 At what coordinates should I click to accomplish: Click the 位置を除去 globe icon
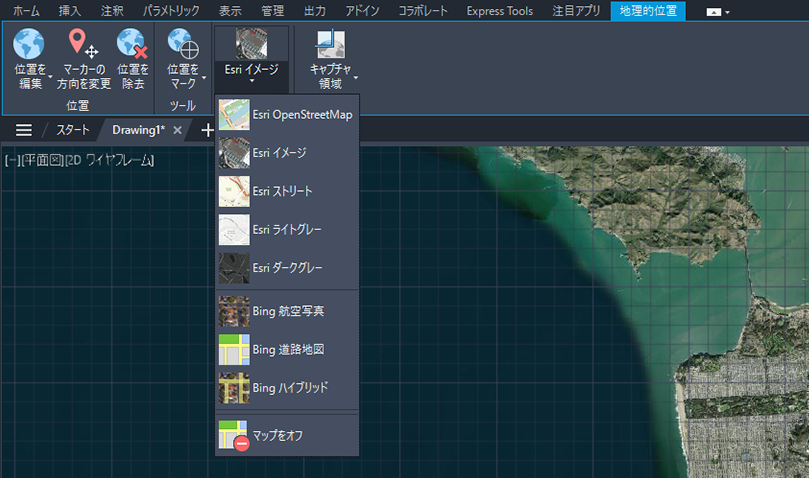tap(132, 43)
